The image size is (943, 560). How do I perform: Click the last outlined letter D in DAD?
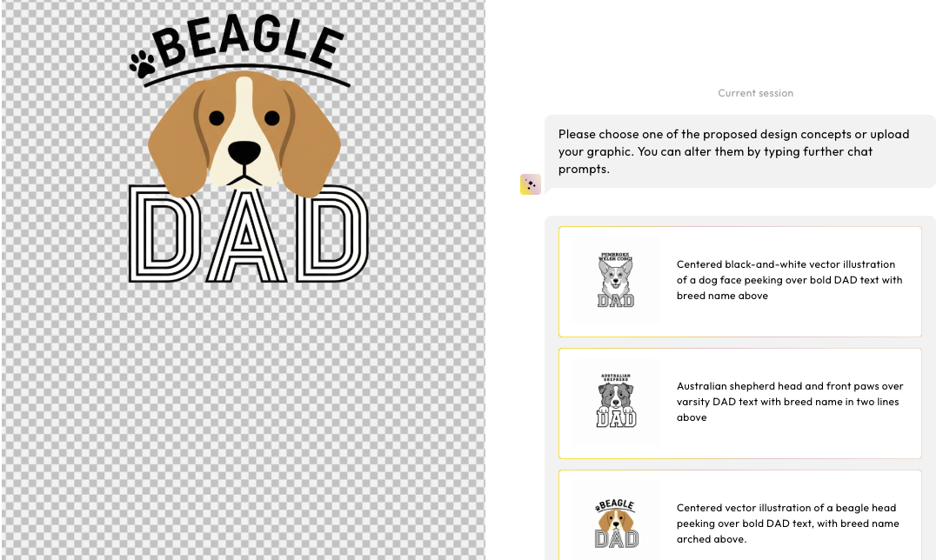click(x=331, y=234)
